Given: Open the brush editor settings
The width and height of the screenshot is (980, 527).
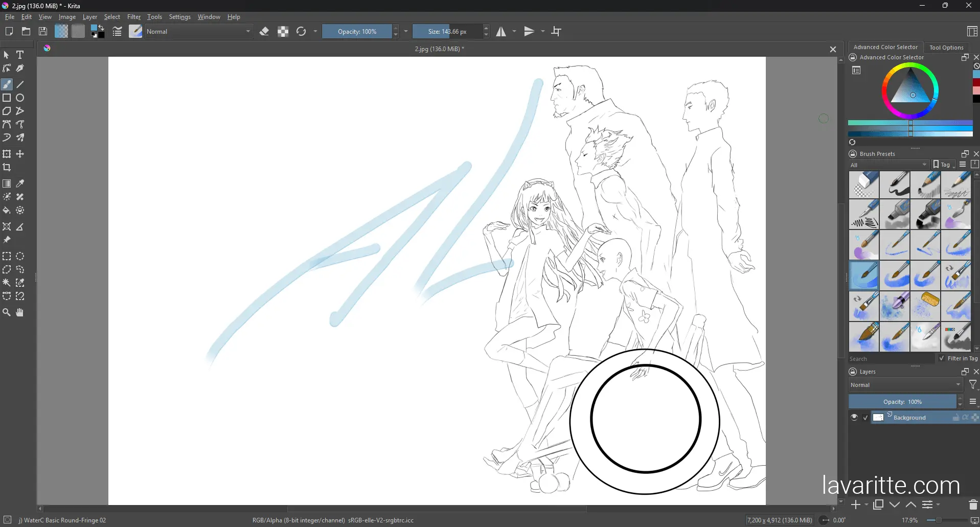Looking at the screenshot, I should pyautogui.click(x=117, y=31).
